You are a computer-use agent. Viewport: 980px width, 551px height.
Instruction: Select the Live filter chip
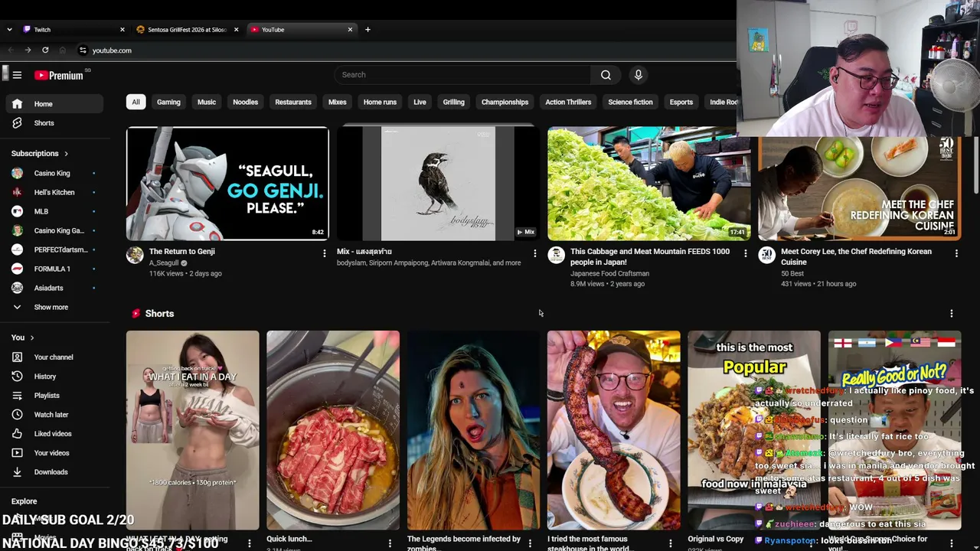[x=420, y=103]
